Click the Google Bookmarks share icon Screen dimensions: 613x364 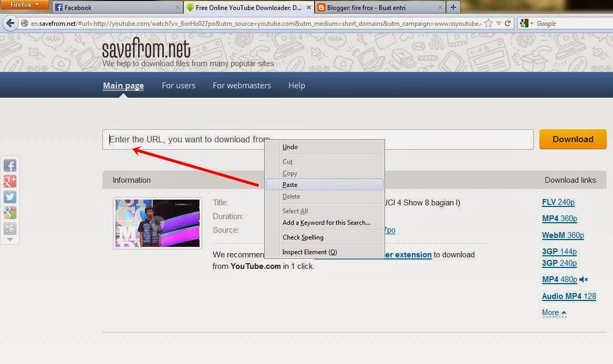pos(10,213)
